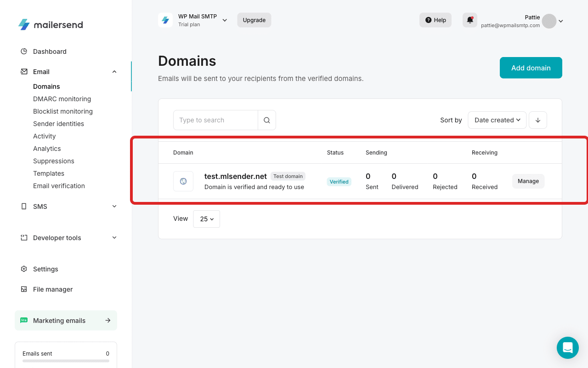Open the View 25 per-page dropdown
Image resolution: width=588 pixels, height=368 pixels.
pyautogui.click(x=207, y=219)
